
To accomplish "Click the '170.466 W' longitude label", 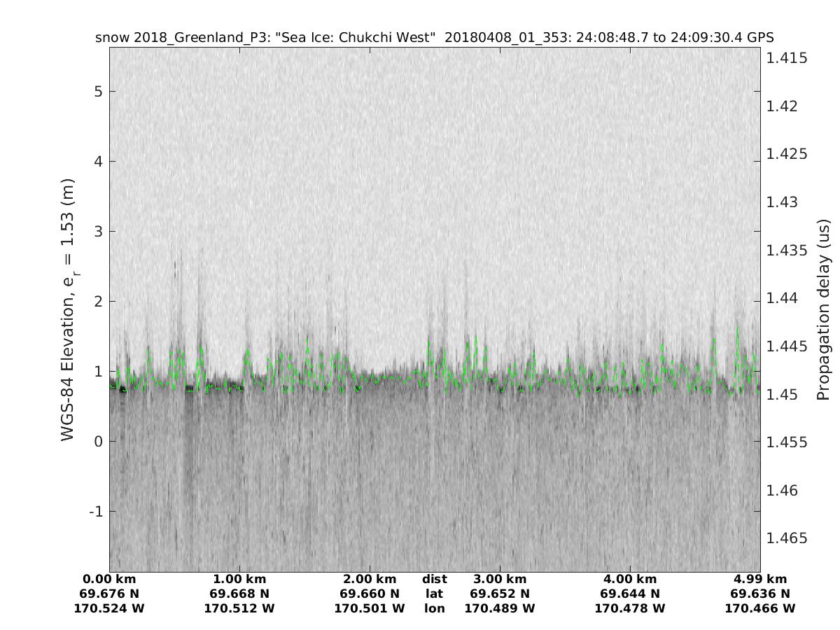I will pyautogui.click(x=760, y=608).
